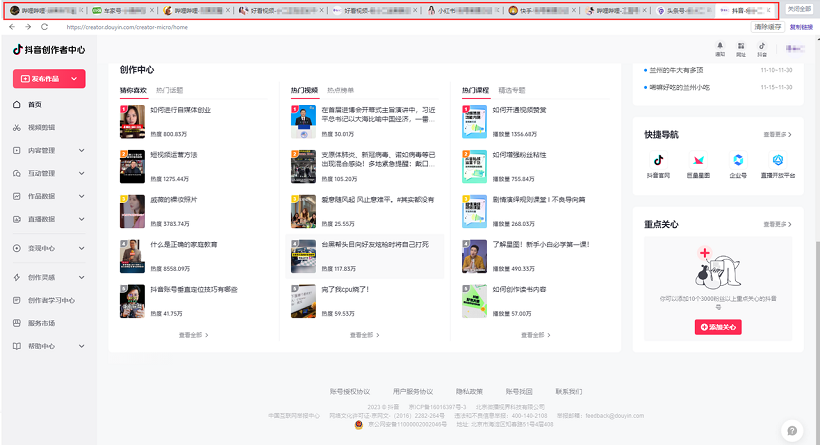The height and width of the screenshot is (445, 820).
Task: Open the 巨量星图 quick navigation icon
Action: click(698, 160)
